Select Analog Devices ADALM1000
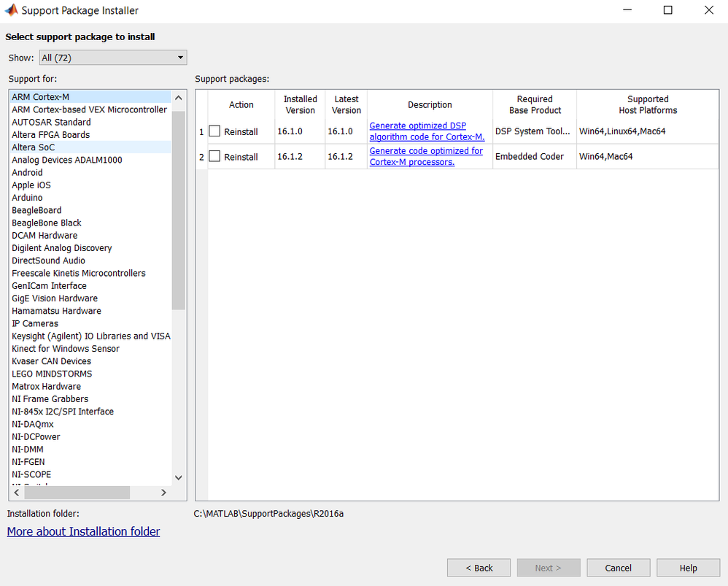This screenshot has height=586, width=728. (x=90, y=160)
